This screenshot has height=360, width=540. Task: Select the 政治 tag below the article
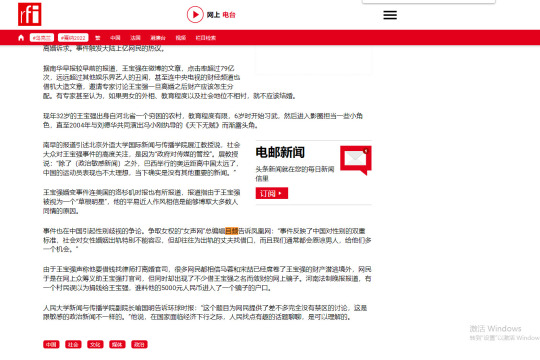coord(139,344)
